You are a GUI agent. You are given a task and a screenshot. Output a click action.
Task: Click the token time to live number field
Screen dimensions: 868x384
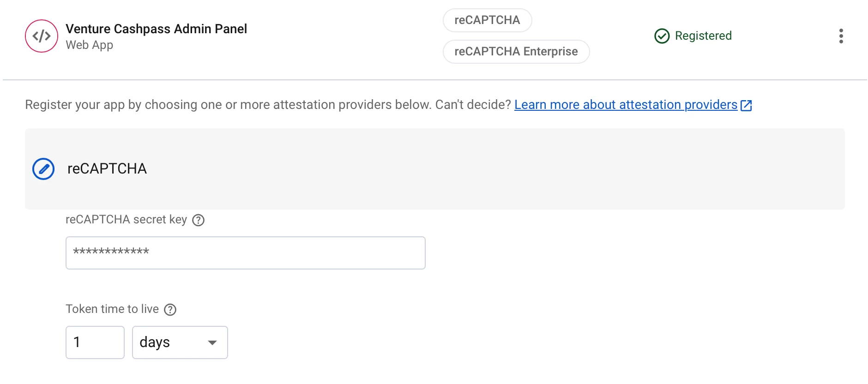click(x=95, y=342)
